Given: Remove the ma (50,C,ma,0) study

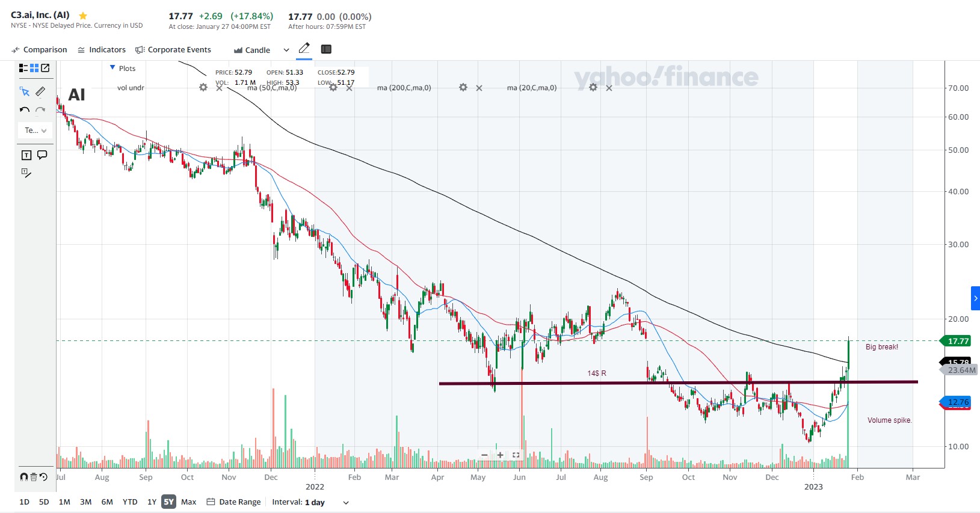Looking at the screenshot, I should [x=349, y=88].
